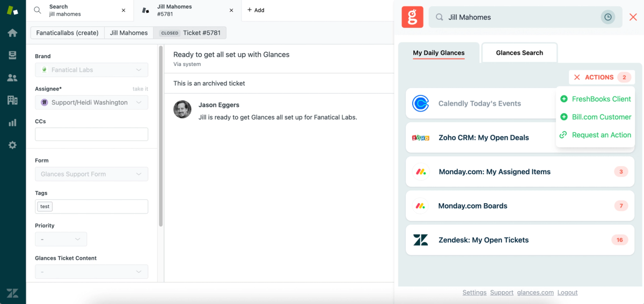Click the CCs input field
Image resolution: width=644 pixels, height=304 pixels.
(91, 135)
